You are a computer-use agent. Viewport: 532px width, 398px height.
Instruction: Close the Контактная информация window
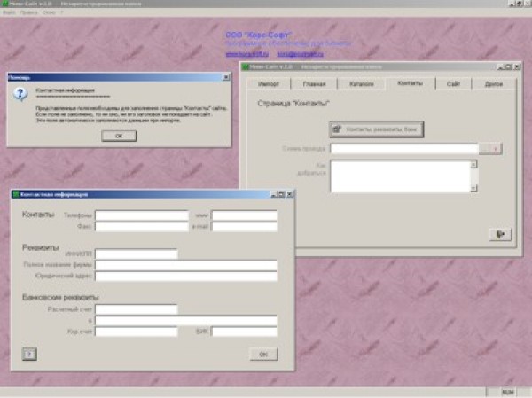(289, 194)
